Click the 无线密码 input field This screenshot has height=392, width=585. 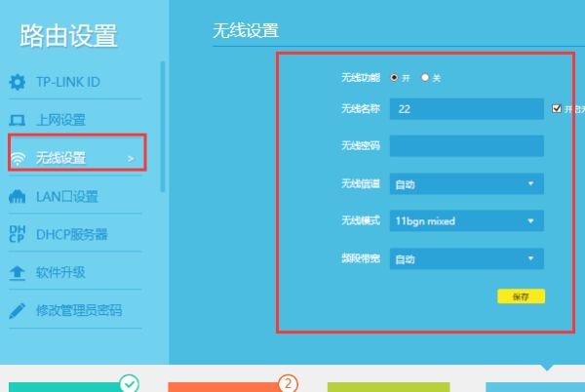tap(466, 146)
